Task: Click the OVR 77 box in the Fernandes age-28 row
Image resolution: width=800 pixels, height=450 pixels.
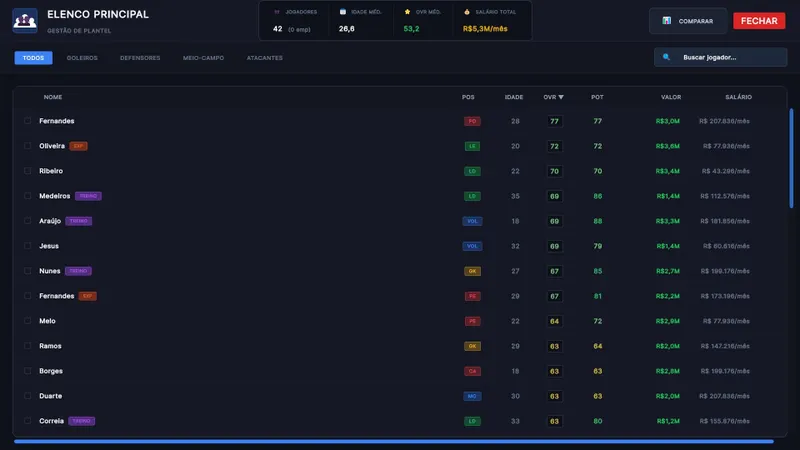Action: pos(554,121)
